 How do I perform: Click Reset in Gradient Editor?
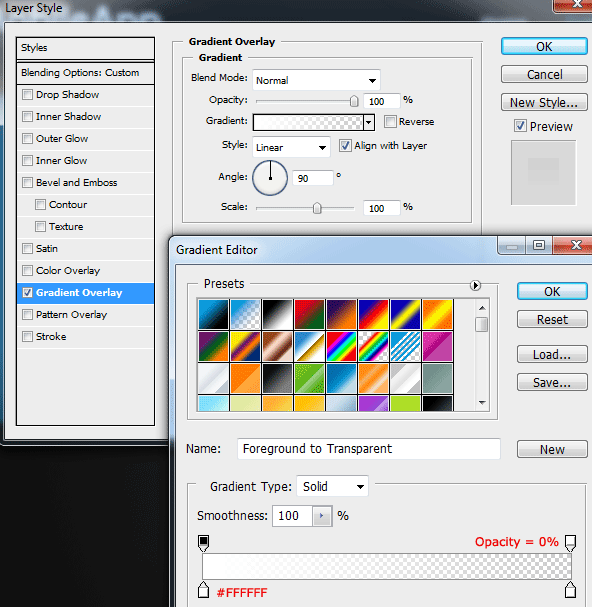point(552,319)
